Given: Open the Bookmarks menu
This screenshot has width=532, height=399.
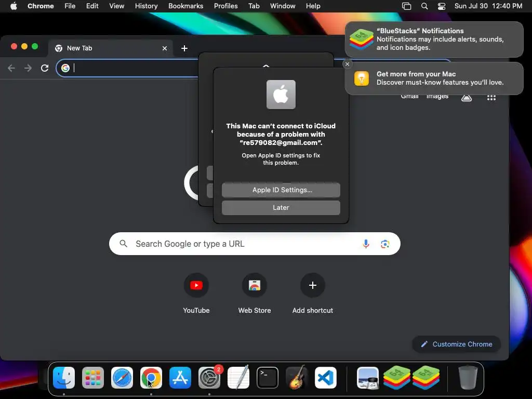Looking at the screenshot, I should click(185, 6).
